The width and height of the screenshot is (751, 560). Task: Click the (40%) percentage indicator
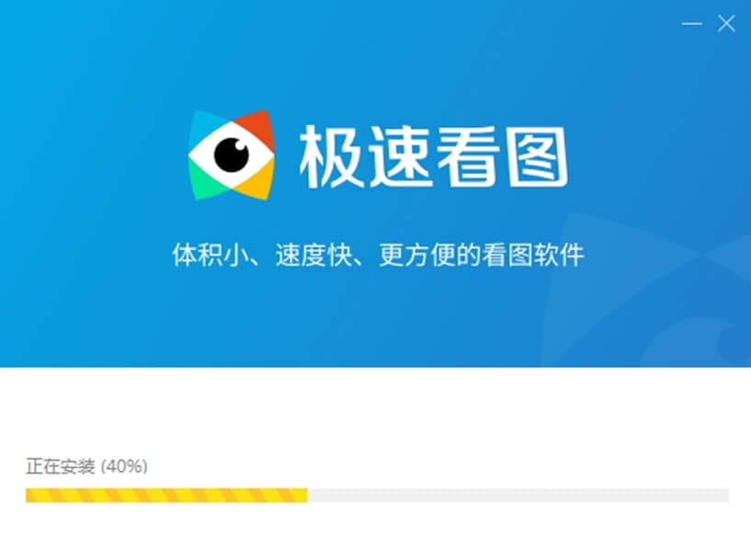(x=124, y=466)
